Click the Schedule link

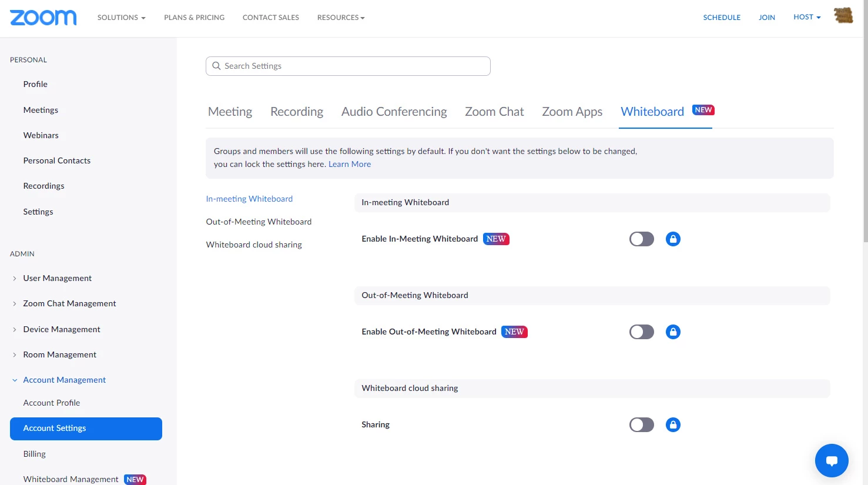(x=722, y=18)
